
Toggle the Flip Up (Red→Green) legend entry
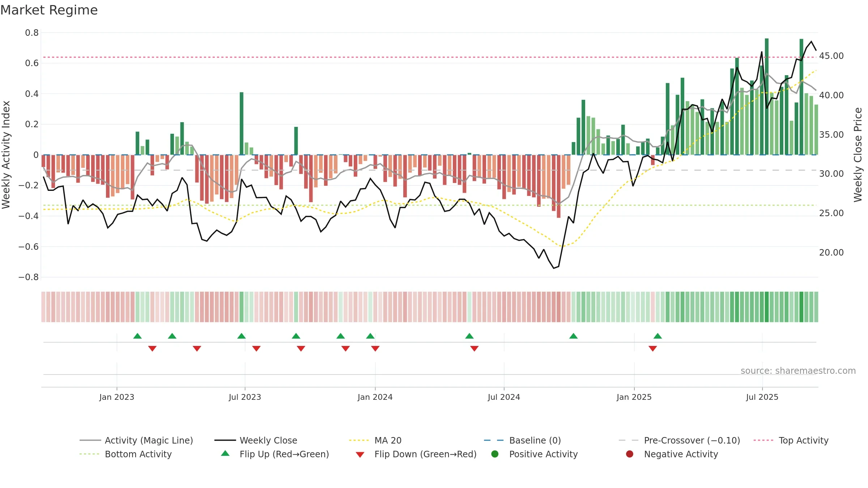coord(275,454)
